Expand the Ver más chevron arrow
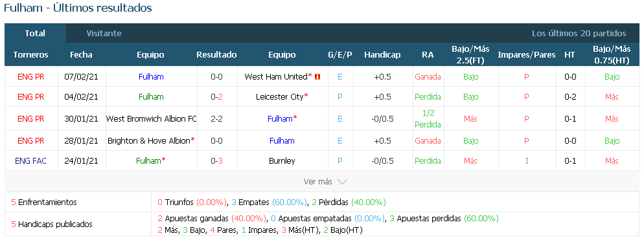The image size is (644, 240). coord(341,181)
